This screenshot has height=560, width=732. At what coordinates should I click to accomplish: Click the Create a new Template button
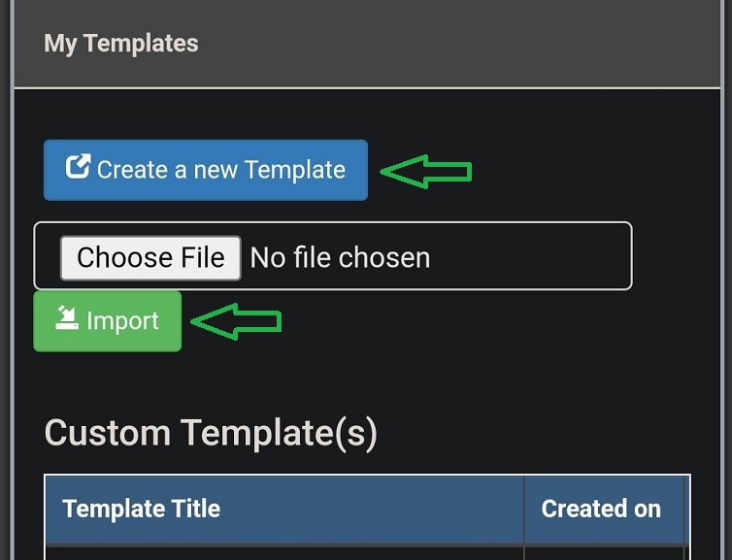(x=206, y=170)
